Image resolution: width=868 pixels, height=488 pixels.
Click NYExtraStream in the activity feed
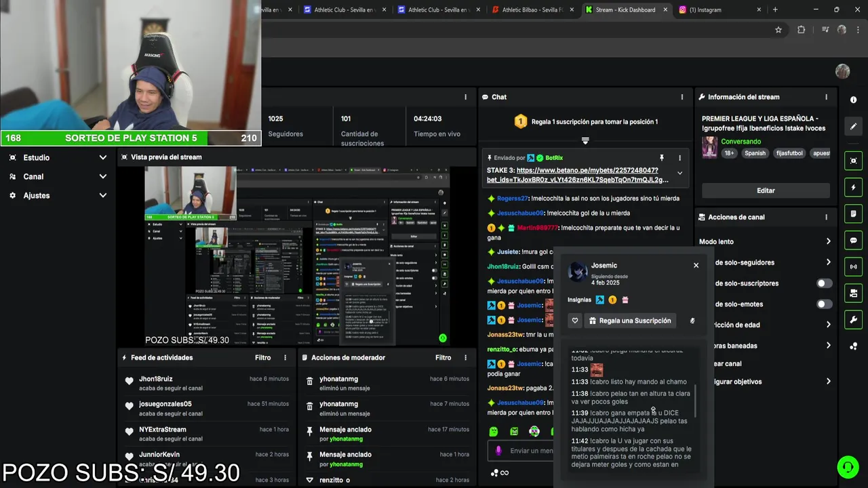(x=163, y=430)
